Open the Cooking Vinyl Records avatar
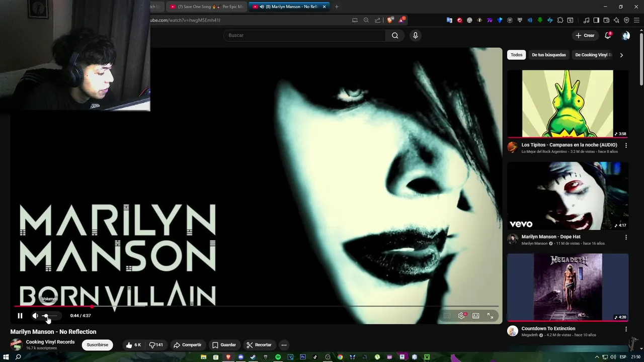The height and width of the screenshot is (362, 644). click(17, 345)
